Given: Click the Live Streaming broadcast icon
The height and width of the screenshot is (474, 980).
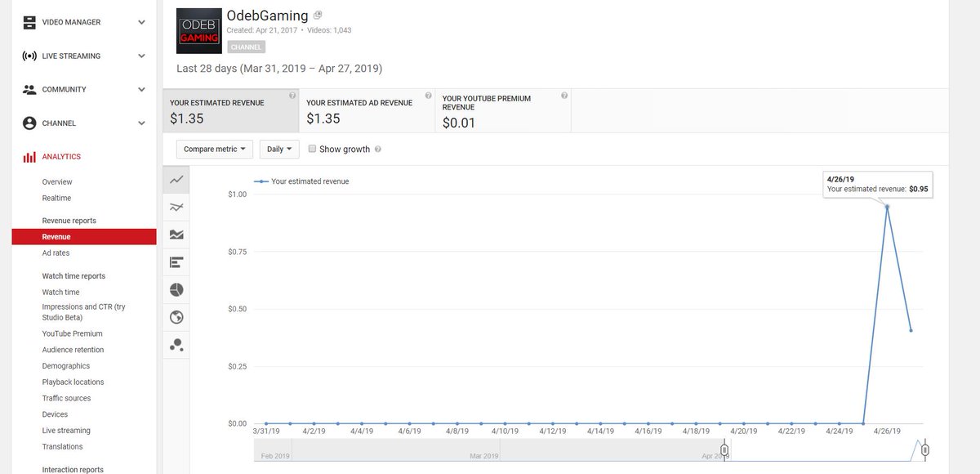Looking at the screenshot, I should pos(29,56).
